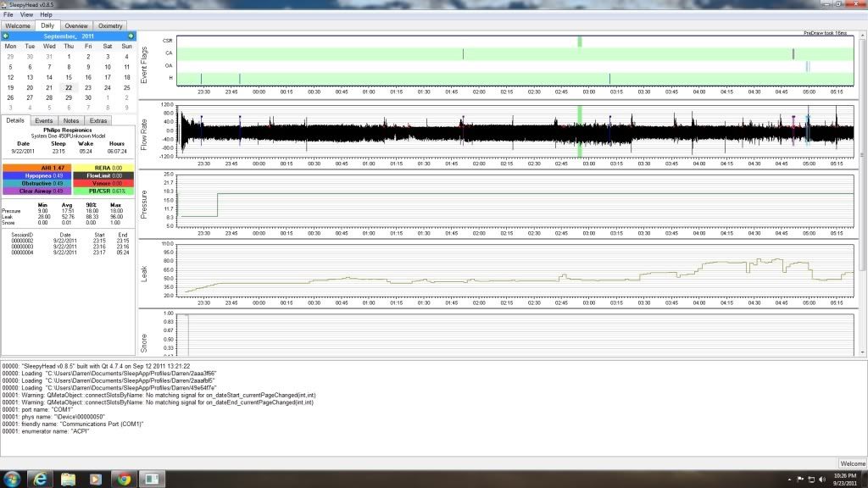Switch to the Overview tab
The width and height of the screenshot is (868, 488).
(76, 26)
